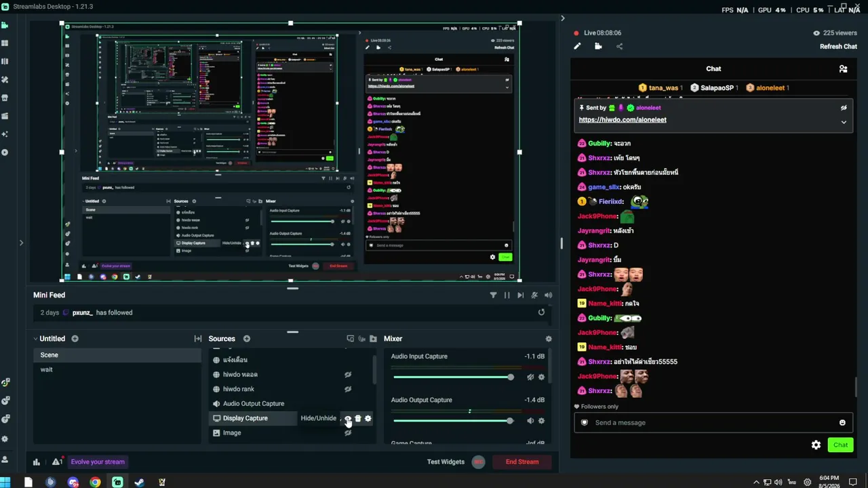
Task: Open the account profile icon in sidebar
Action: (x=5, y=460)
